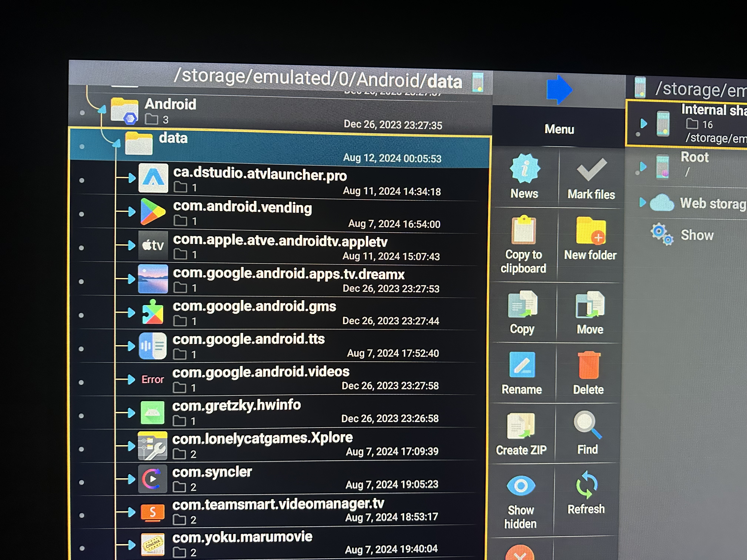Click the com.yoku.marumovie cinema icon

[x=153, y=544]
